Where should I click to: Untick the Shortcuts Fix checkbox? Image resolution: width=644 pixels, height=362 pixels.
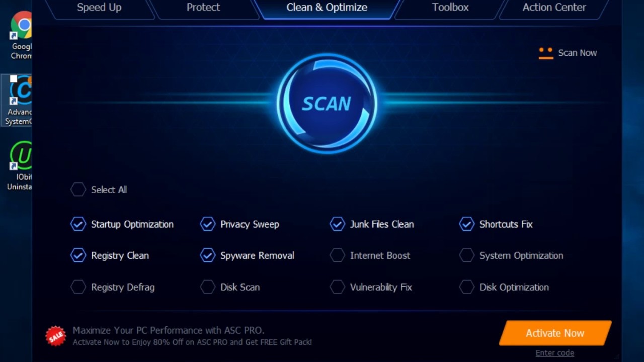coord(467,224)
